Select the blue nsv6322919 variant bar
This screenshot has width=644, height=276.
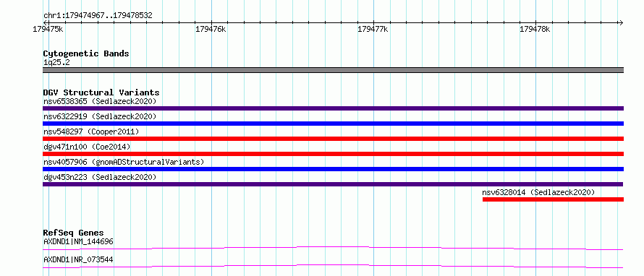pos(333,124)
